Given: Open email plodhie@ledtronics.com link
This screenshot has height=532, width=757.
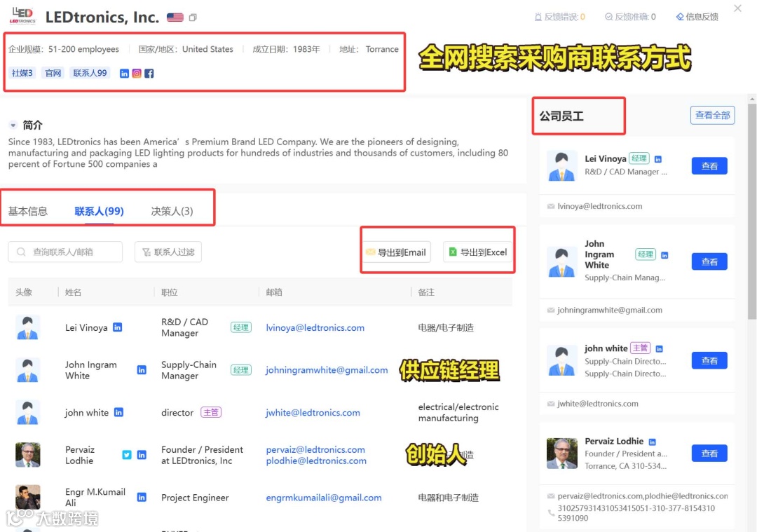Looking at the screenshot, I should point(316,461).
